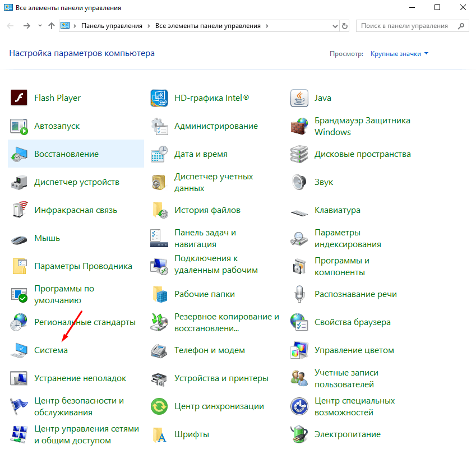476x468 pixels.
Task: Open Центр безопасности и обслуживания link
Action: (79, 406)
